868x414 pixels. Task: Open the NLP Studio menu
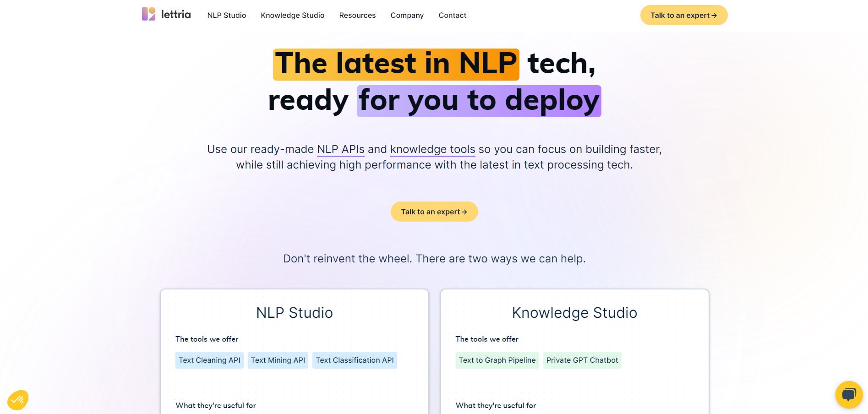click(227, 15)
